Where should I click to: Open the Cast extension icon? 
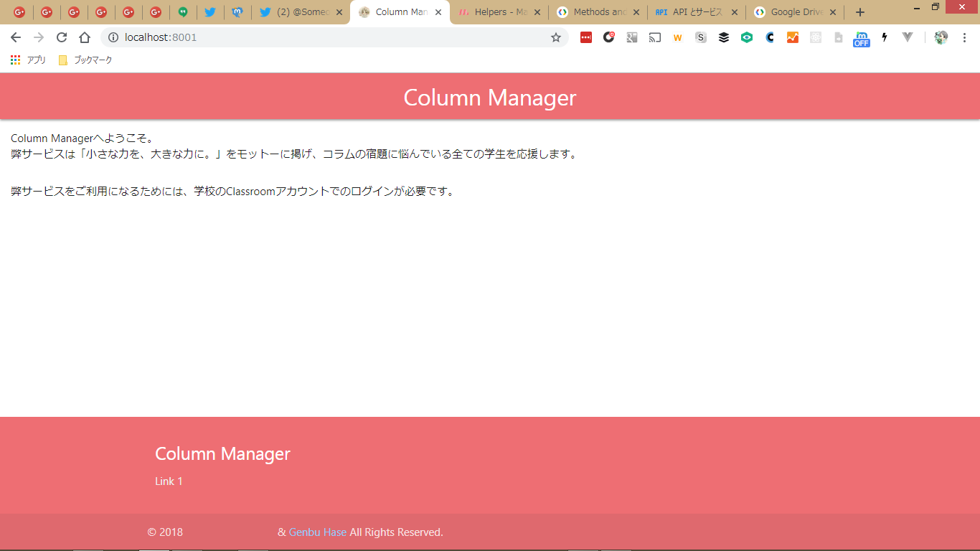[x=655, y=37]
